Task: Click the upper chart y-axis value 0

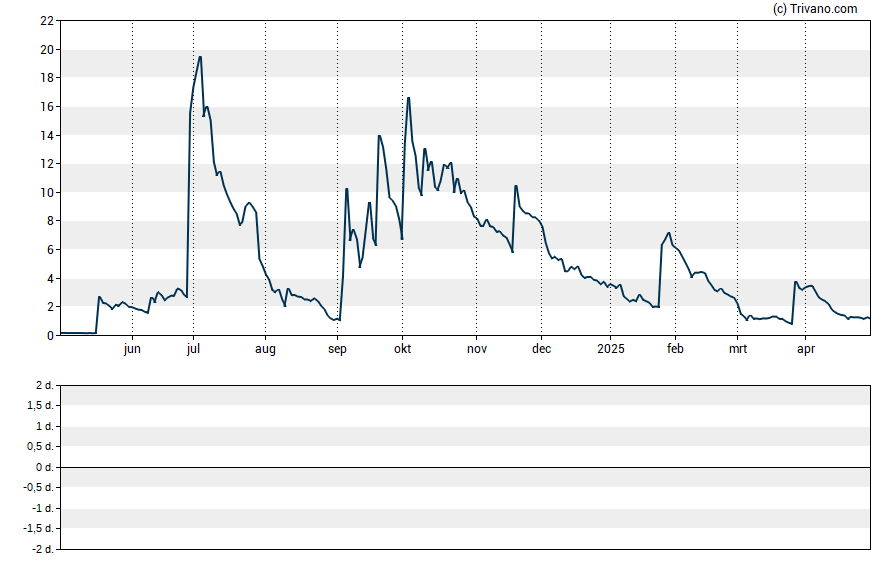Action: click(x=50, y=336)
